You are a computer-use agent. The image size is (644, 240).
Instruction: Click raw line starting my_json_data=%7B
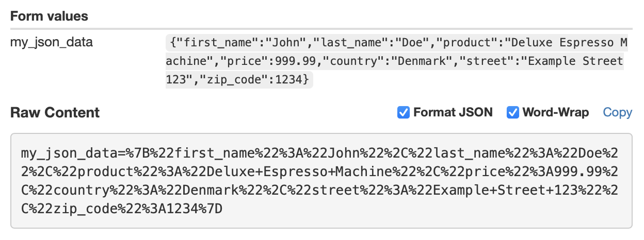320,153
